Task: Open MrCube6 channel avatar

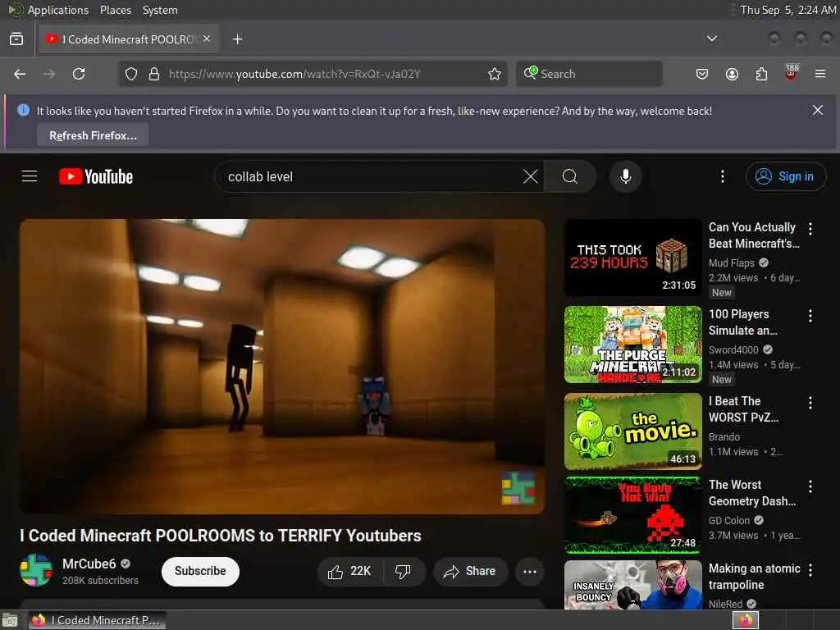Action: [36, 570]
